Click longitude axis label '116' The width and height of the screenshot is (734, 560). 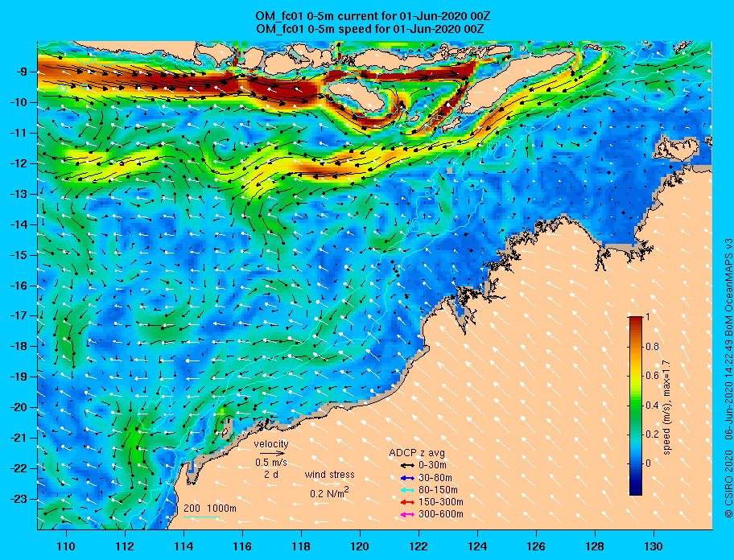click(x=242, y=546)
